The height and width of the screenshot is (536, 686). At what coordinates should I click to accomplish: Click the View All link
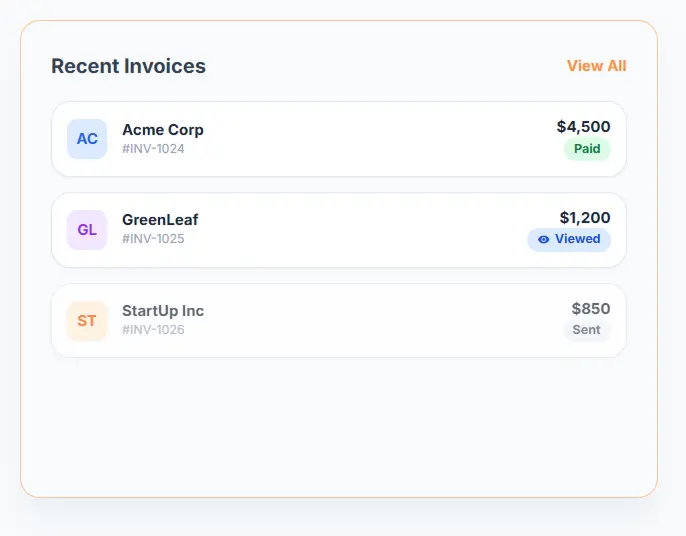[x=596, y=66]
